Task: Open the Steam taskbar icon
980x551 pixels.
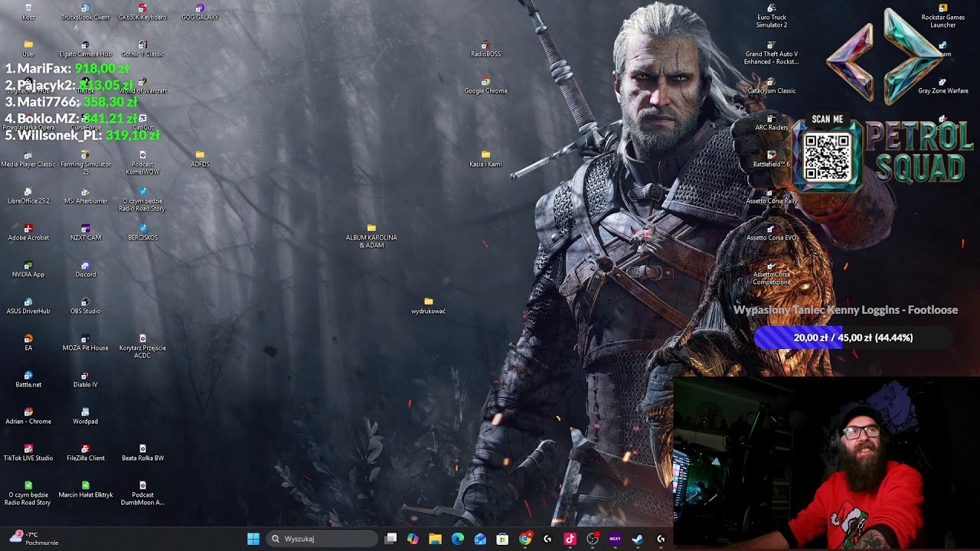Action: 637,539
